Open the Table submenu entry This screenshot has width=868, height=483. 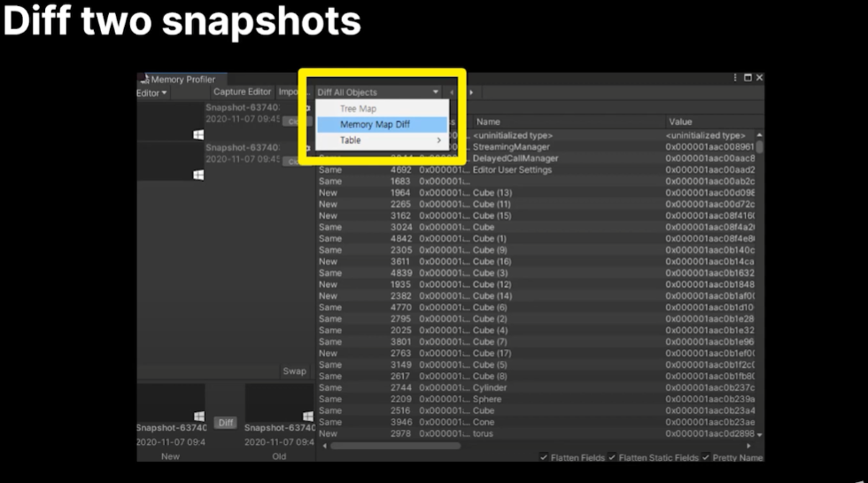[x=382, y=140]
